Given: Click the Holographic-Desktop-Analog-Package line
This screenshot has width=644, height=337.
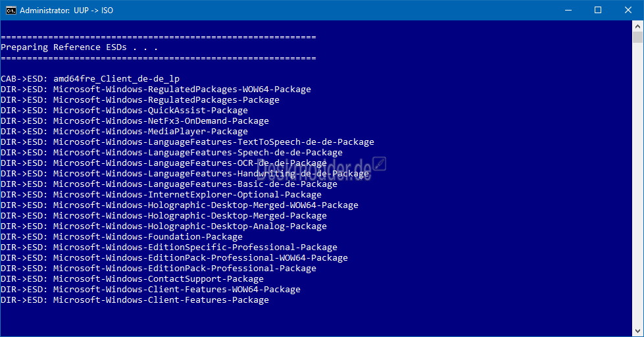Looking at the screenshot, I should 164,226.
